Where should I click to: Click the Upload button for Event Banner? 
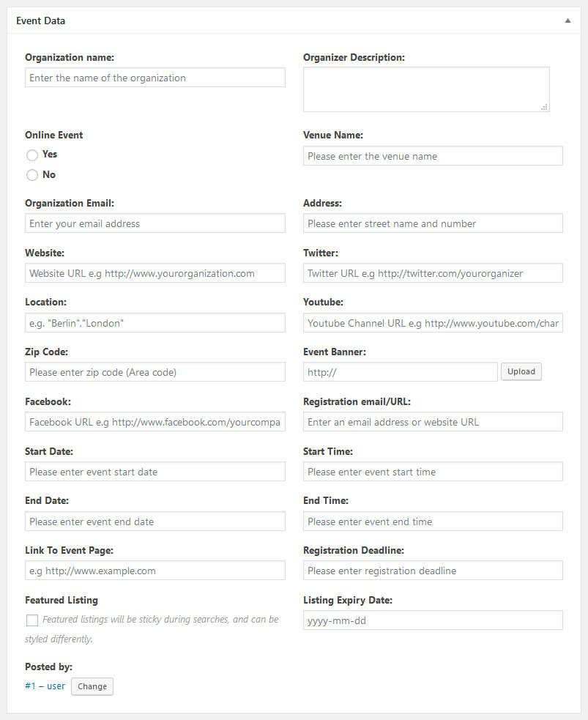coord(521,372)
